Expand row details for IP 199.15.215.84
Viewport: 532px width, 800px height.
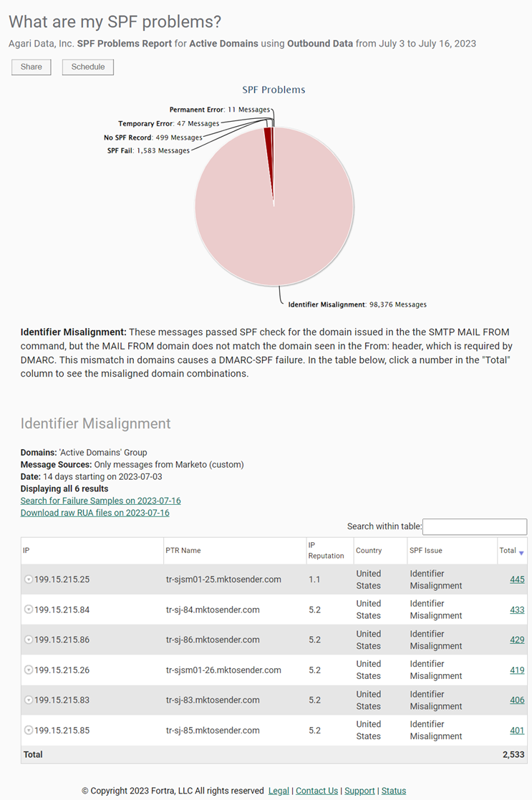pos(29,609)
